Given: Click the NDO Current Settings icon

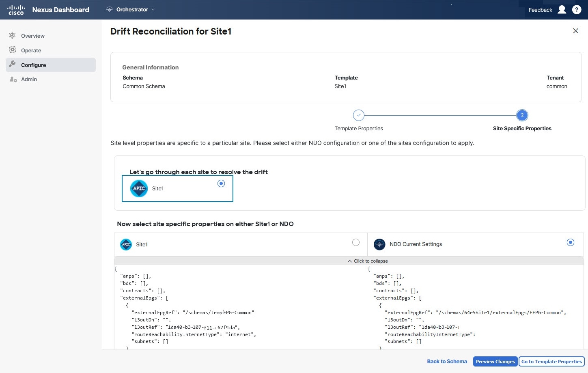Looking at the screenshot, I should click(379, 244).
